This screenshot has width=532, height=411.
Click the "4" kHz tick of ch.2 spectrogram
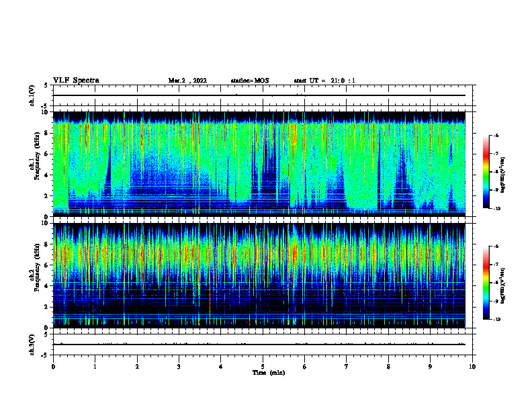tap(46, 286)
